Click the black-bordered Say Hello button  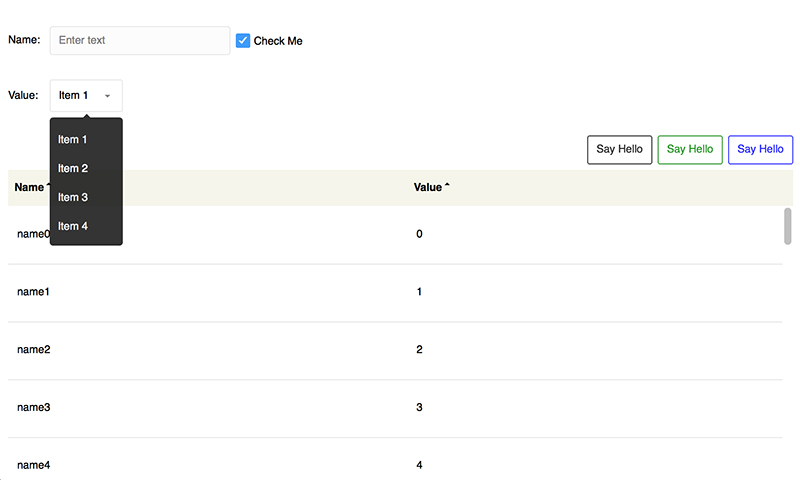pyautogui.click(x=619, y=149)
